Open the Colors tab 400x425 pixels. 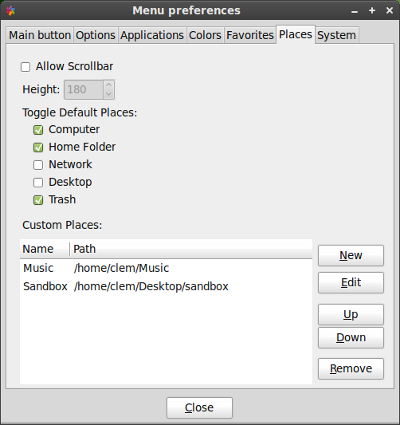click(205, 35)
